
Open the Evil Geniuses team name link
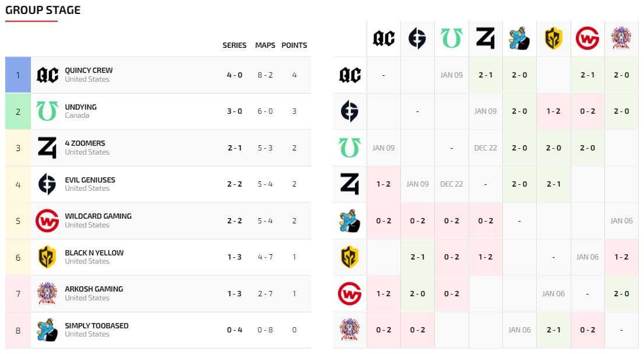(90, 180)
